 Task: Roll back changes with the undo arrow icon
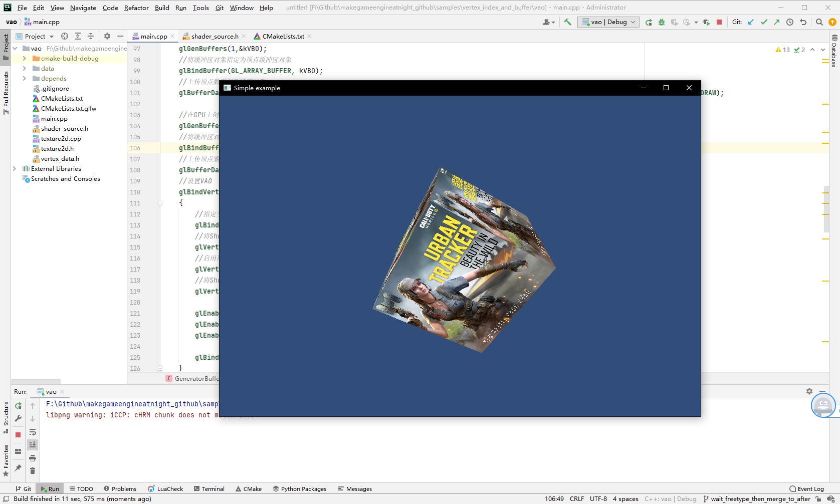click(803, 22)
